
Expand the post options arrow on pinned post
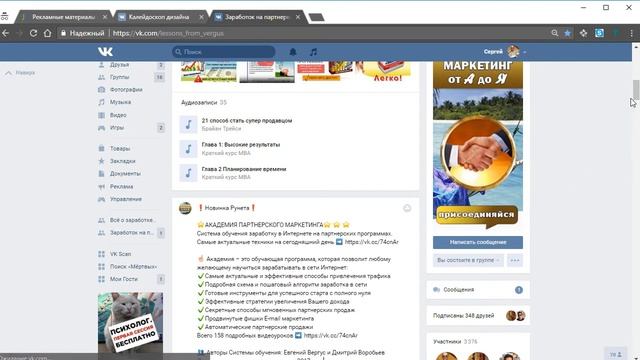(x=407, y=209)
